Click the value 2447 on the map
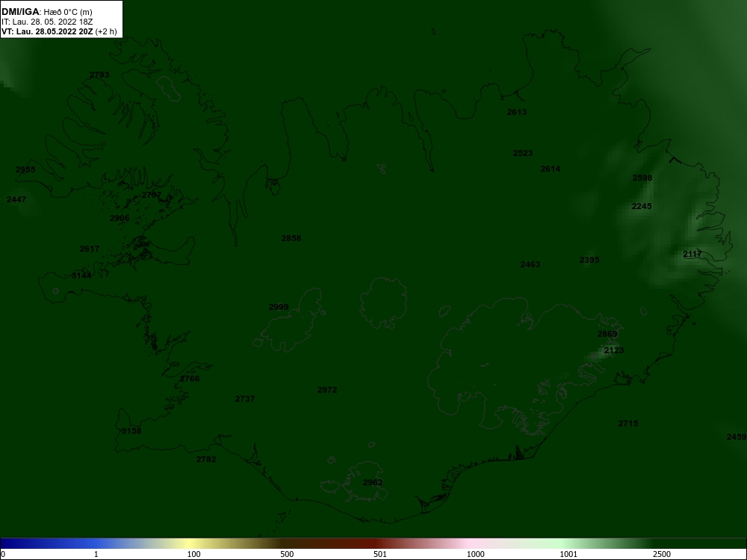747x560 pixels. pos(16,199)
